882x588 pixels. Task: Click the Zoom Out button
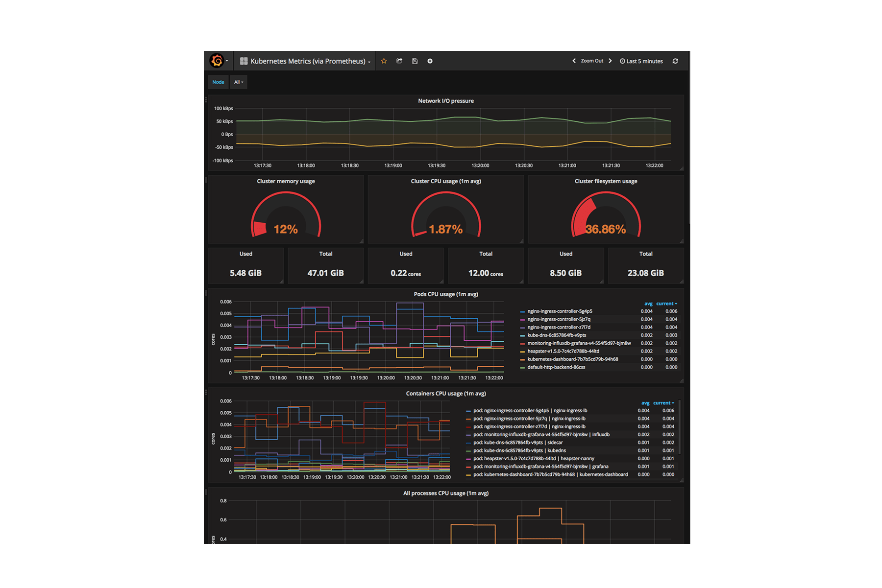[x=592, y=61]
